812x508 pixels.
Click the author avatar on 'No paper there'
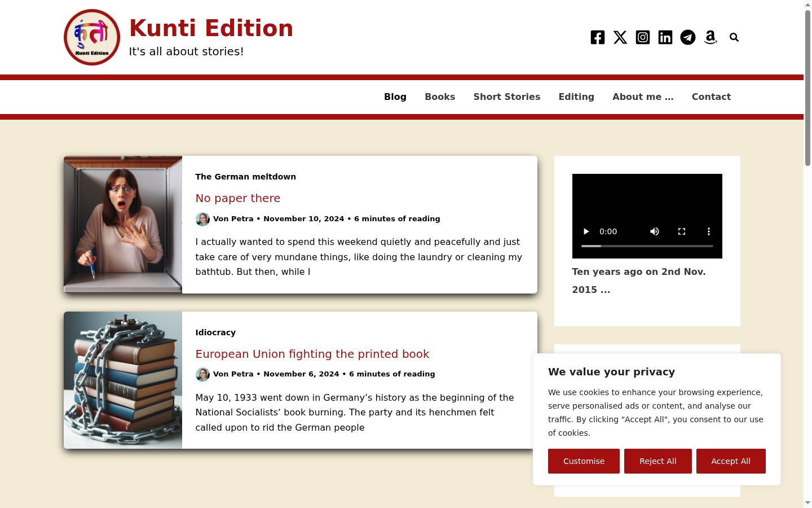[202, 219]
